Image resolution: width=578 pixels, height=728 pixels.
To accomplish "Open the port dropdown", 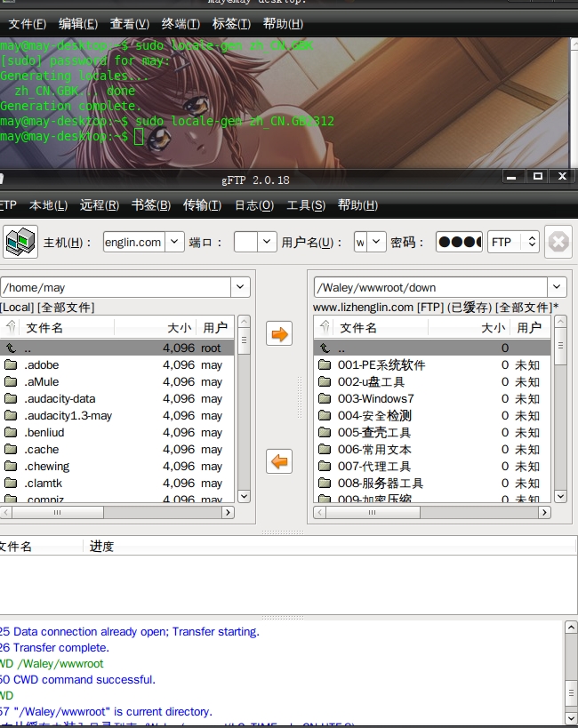I will pyautogui.click(x=267, y=242).
